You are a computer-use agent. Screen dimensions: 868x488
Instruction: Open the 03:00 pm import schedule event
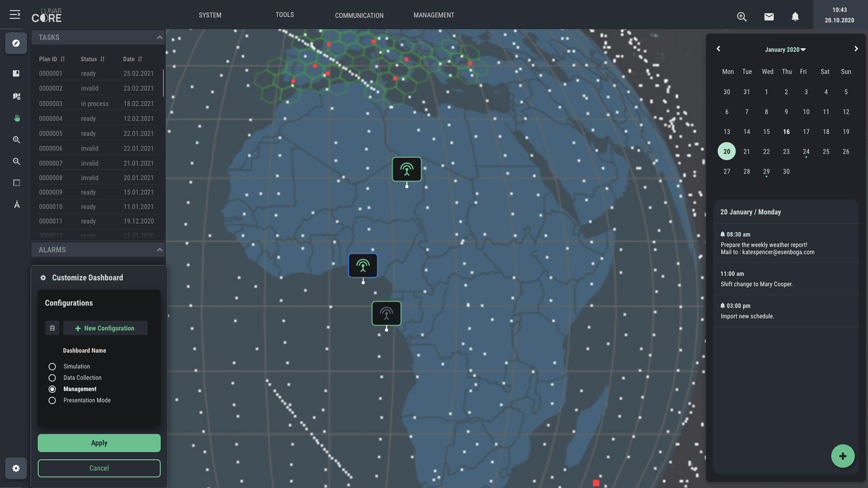click(786, 311)
